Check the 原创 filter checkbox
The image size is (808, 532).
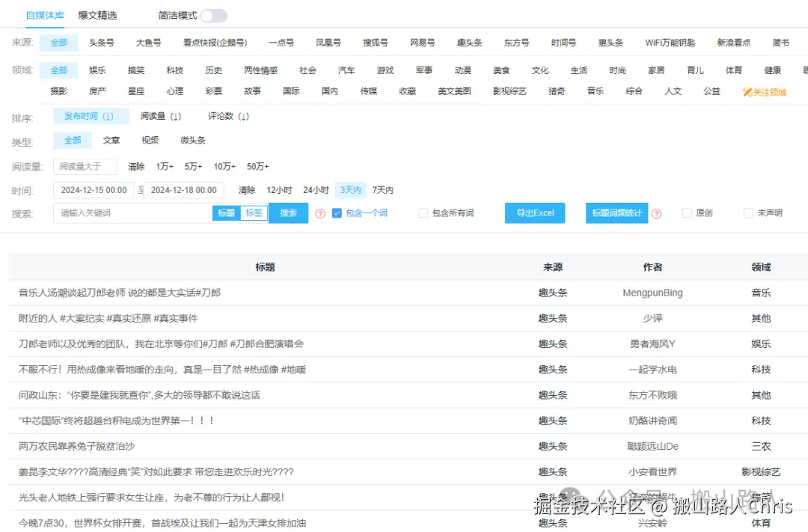pyautogui.click(x=685, y=213)
